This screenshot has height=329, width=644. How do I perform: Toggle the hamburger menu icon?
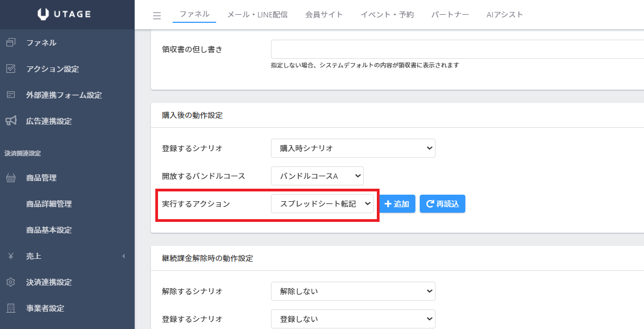coord(157,16)
